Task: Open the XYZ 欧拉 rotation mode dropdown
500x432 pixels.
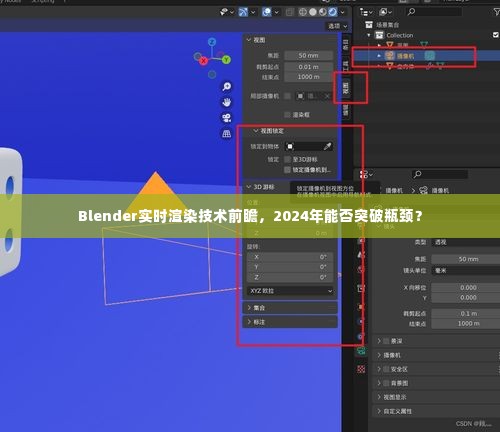Action: point(291,291)
